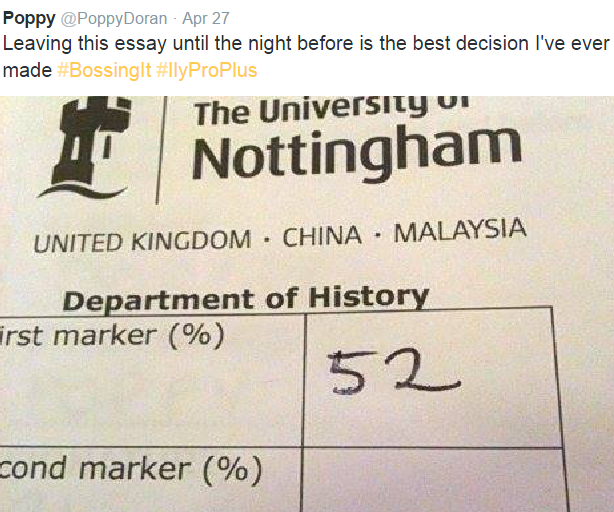Click the vertical divider beside the logo
The height and width of the screenshot is (512, 614).
pyautogui.click(x=161, y=150)
